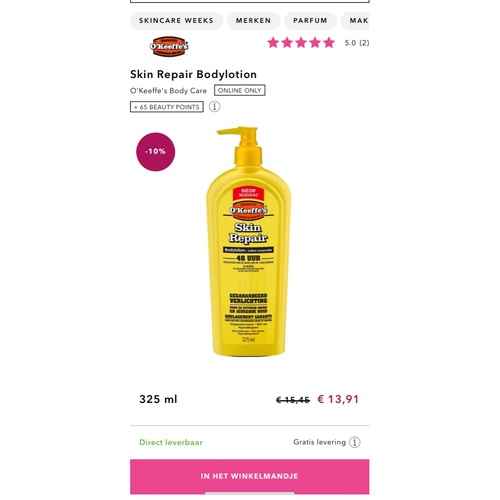Open the yellow lotion bottle image
Image resolution: width=500 pixels, height=500 pixels.
click(249, 241)
